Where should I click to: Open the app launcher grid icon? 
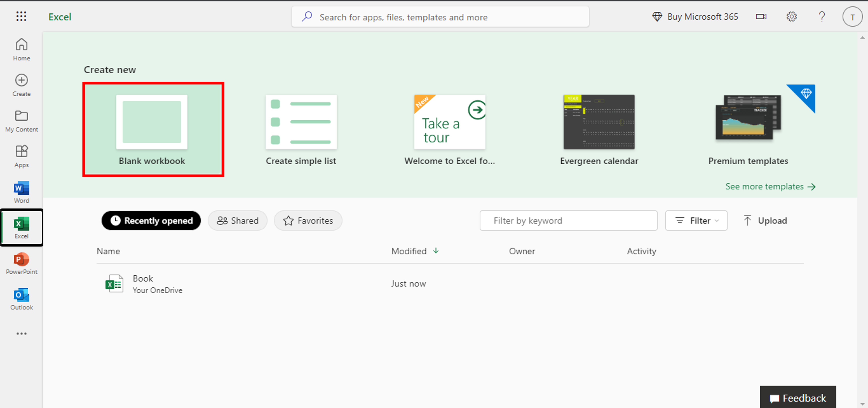tap(21, 17)
